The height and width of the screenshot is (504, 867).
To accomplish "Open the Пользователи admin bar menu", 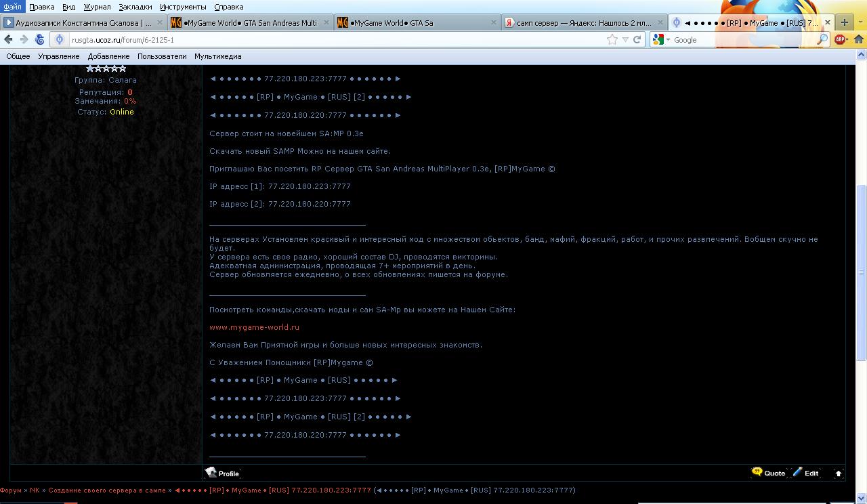I will tap(162, 56).
